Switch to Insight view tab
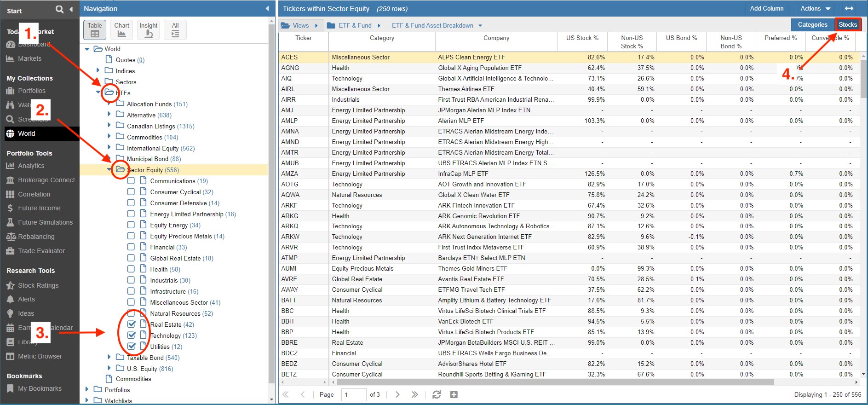Image resolution: width=868 pixels, height=405 pixels. 148,29
